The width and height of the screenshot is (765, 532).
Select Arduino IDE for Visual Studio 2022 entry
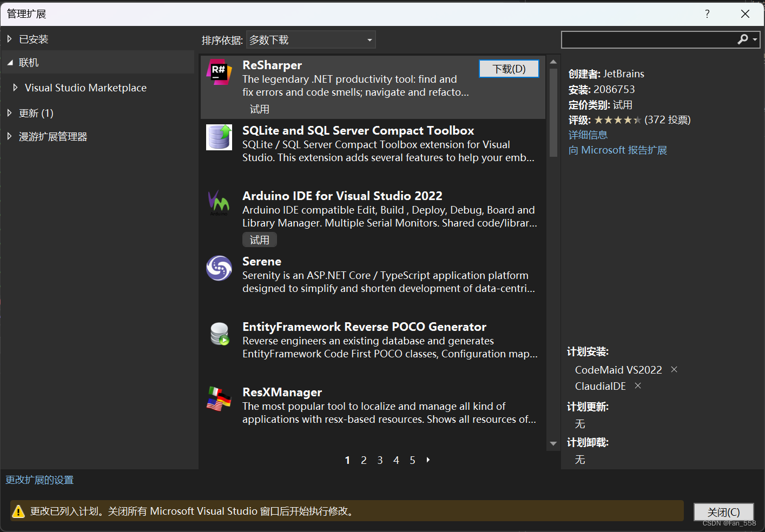(x=373, y=217)
